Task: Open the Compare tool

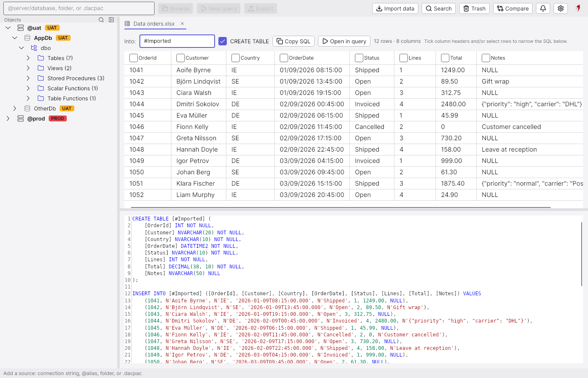Action: 513,8
